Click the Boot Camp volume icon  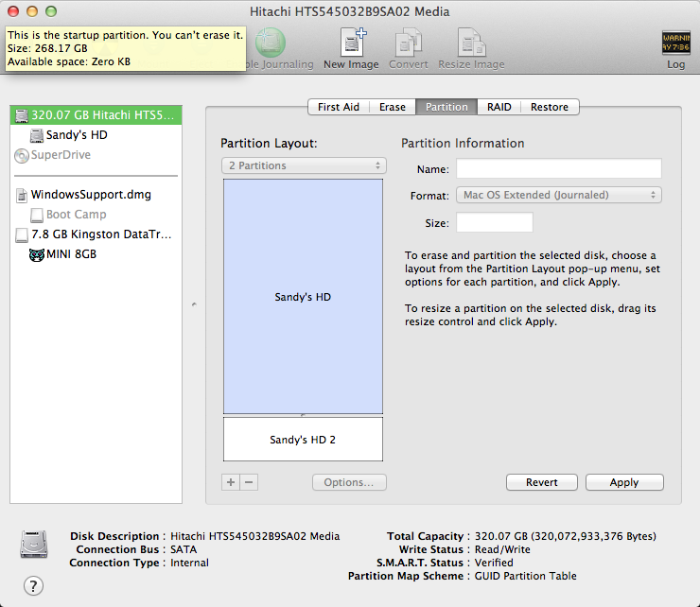37,216
